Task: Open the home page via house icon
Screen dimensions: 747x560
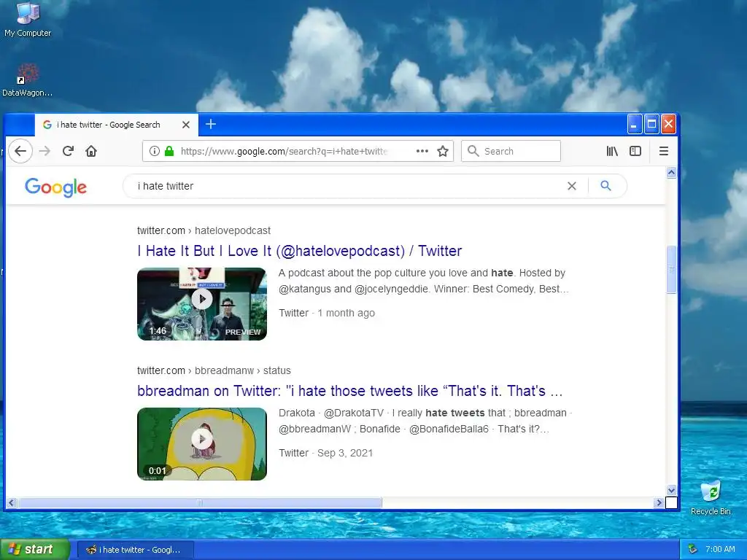Action: (91, 151)
